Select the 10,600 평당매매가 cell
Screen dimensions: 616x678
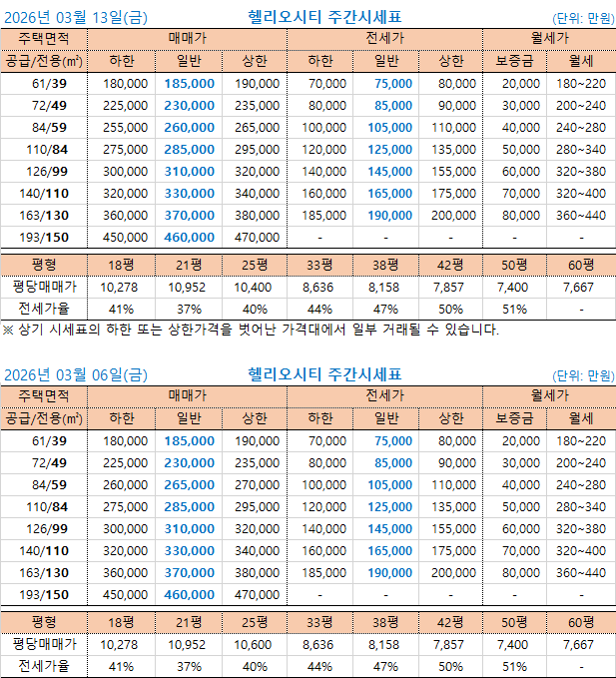255,645
